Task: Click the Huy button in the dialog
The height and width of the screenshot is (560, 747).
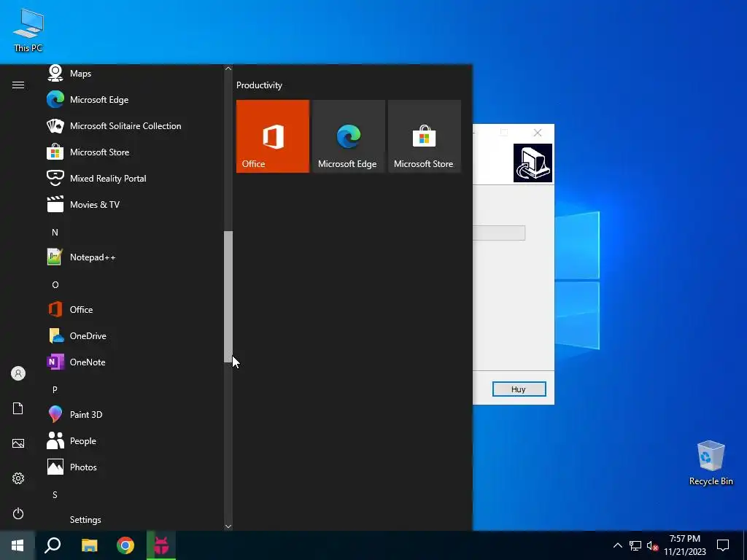Action: [x=519, y=389]
